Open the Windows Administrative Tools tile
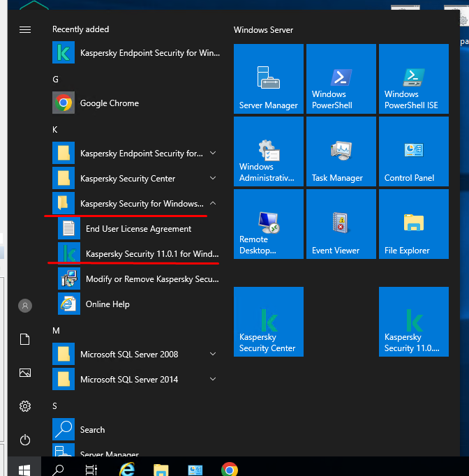This screenshot has height=476, width=469. 269,151
